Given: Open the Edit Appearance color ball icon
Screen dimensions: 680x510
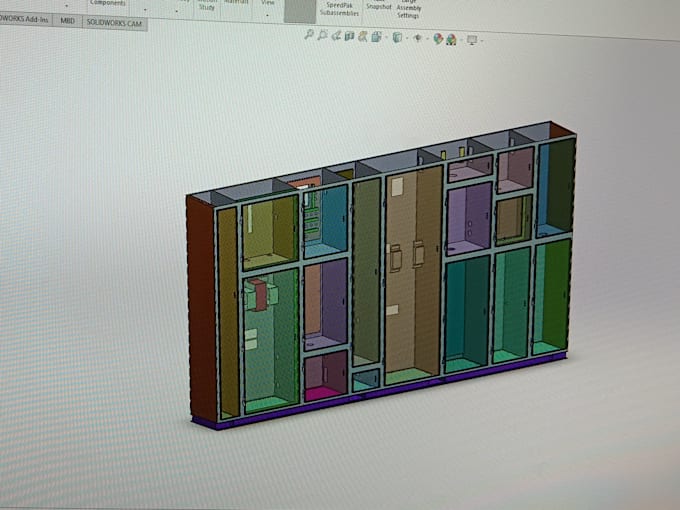Looking at the screenshot, I should pyautogui.click(x=438, y=39).
